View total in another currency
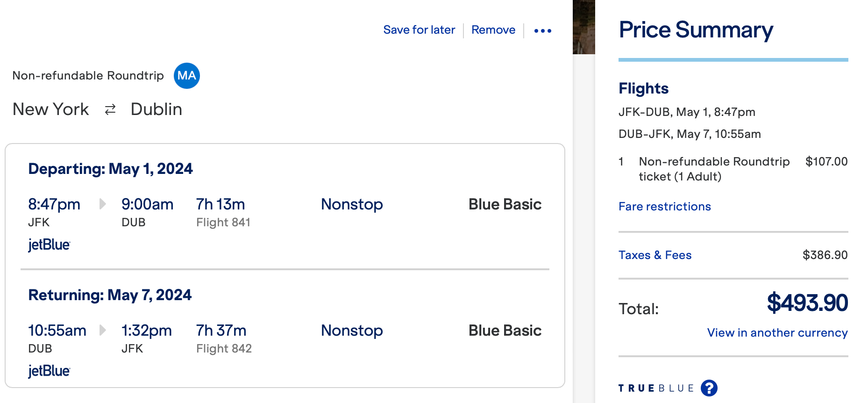This screenshot has height=403, width=868. 777,333
